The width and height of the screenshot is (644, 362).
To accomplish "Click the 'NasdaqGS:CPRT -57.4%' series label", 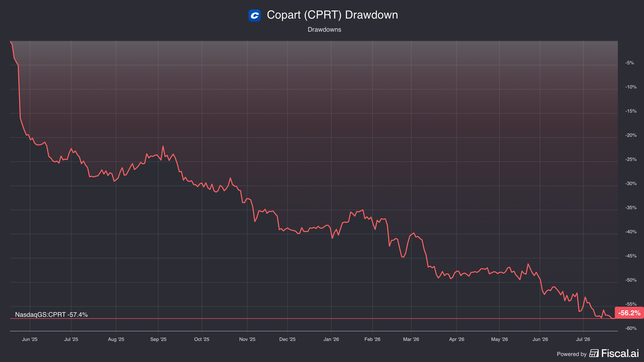I will 51,315.
